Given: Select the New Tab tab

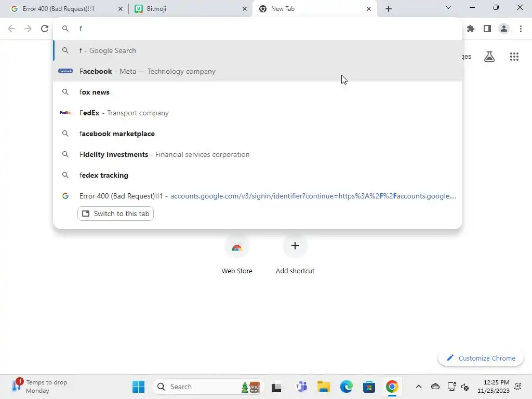Looking at the screenshot, I should click(314, 9).
